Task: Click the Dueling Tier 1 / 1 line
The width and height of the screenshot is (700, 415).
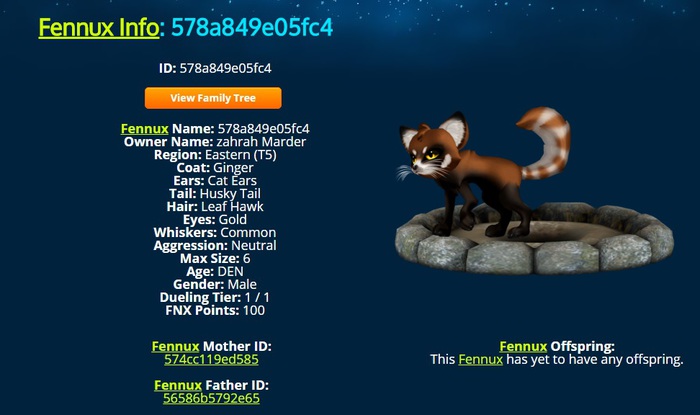Action: point(215,298)
